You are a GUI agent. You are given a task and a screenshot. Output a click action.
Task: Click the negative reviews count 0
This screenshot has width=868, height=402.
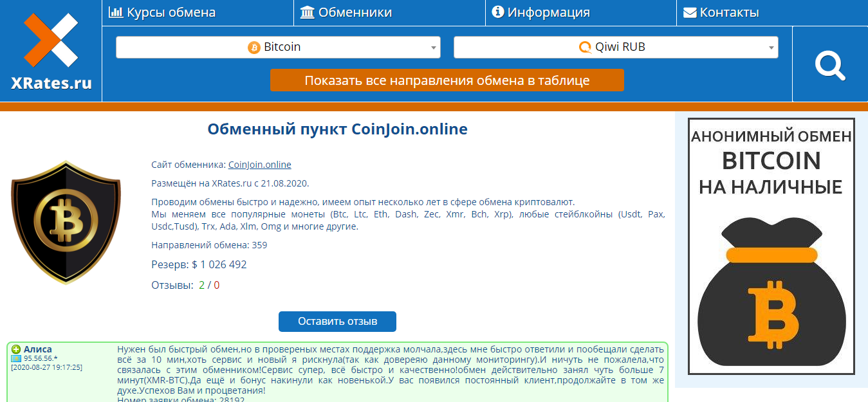tap(216, 285)
